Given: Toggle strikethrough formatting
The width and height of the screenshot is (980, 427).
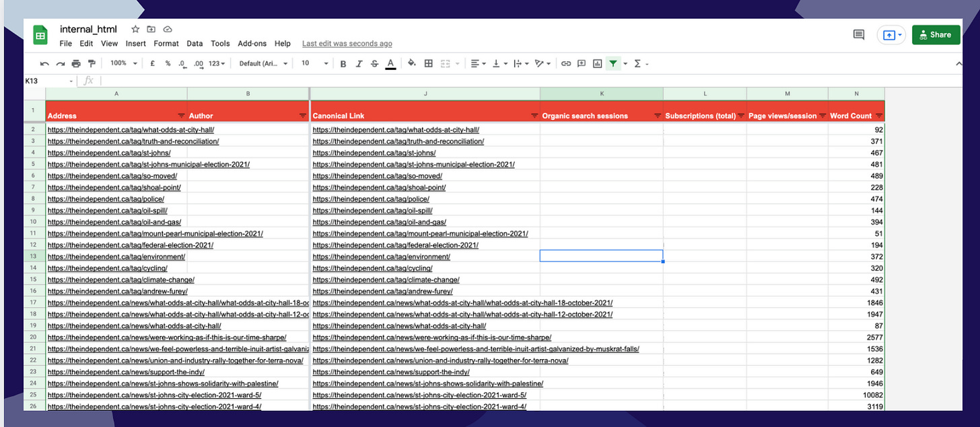Looking at the screenshot, I should (x=374, y=64).
